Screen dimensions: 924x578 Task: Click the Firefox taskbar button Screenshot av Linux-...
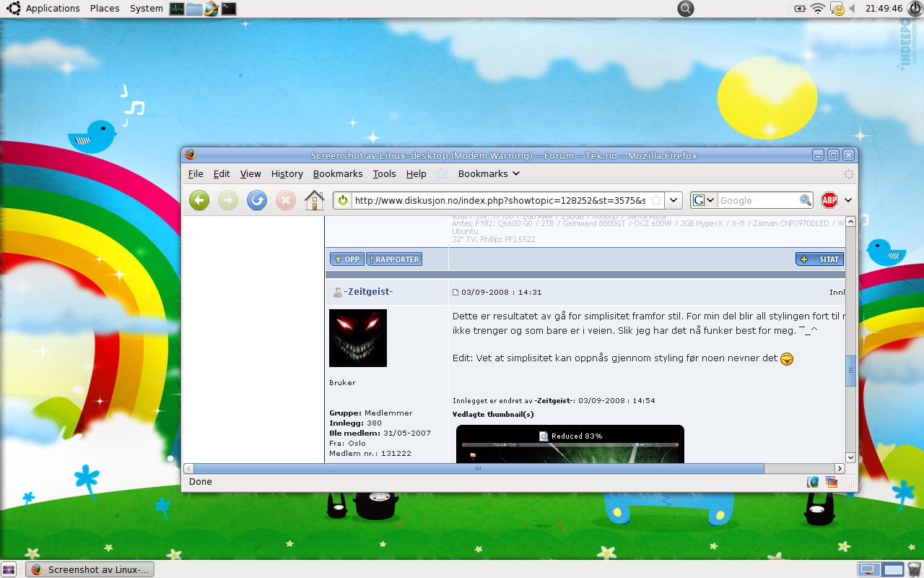click(x=90, y=569)
